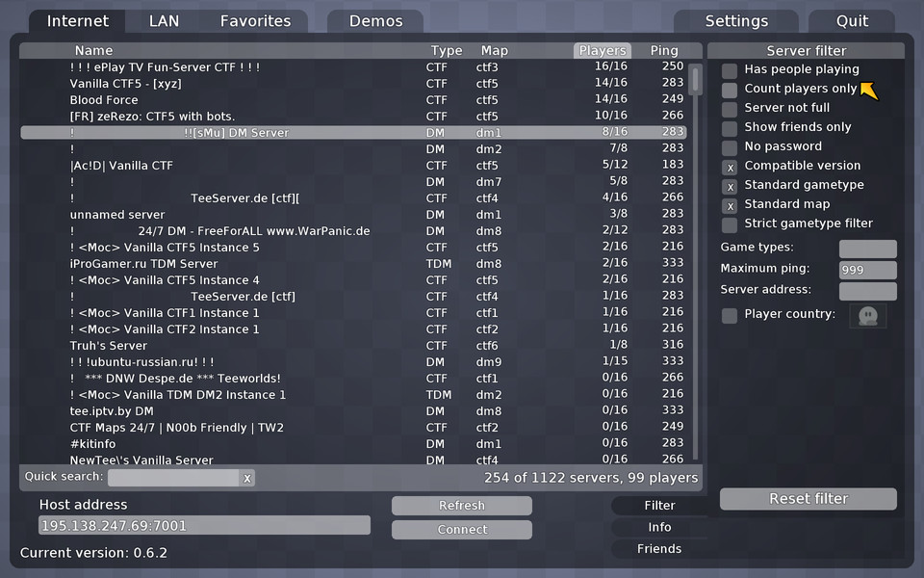
Task: Click the Reset filter button
Action: tap(808, 499)
